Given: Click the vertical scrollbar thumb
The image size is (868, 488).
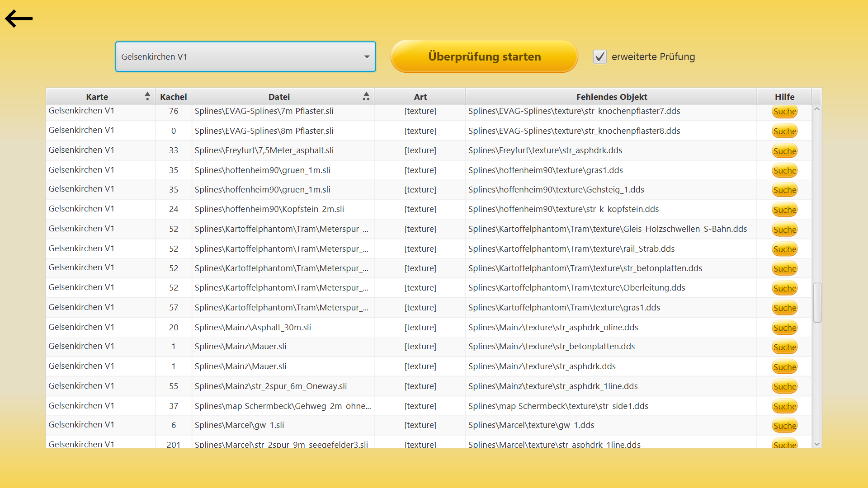Looking at the screenshot, I should [817, 303].
